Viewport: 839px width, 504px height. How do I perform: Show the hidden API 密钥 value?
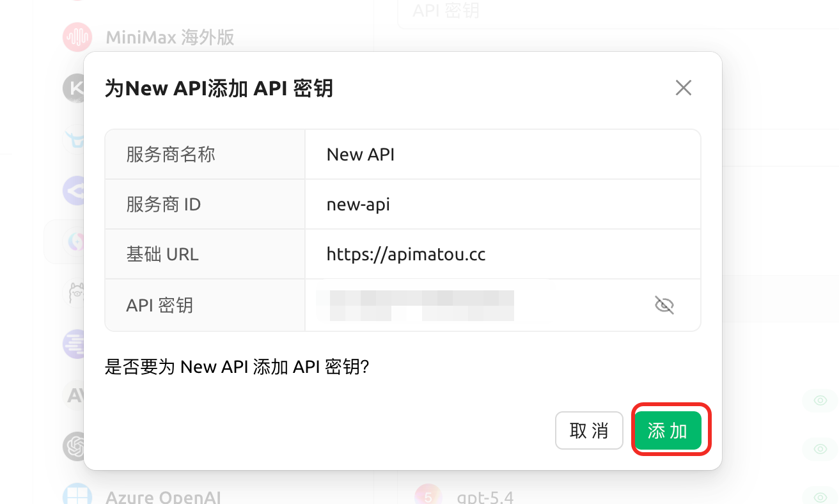point(664,305)
